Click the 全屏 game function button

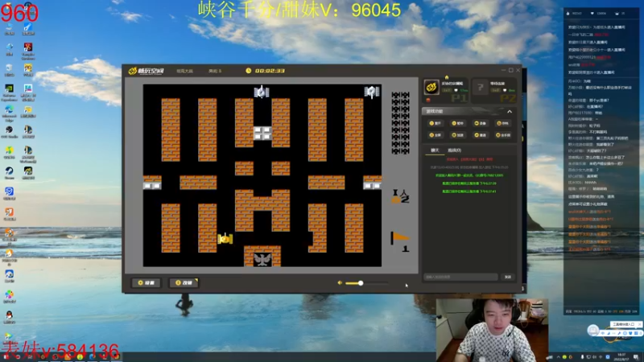pos(435,135)
